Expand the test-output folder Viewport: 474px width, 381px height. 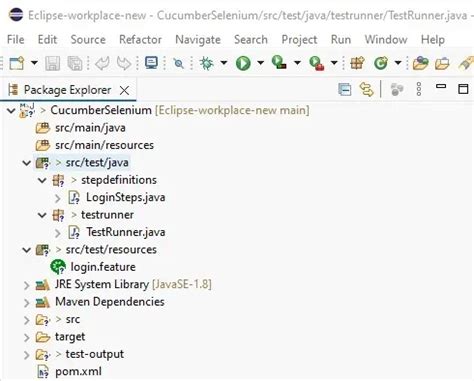(x=26, y=355)
